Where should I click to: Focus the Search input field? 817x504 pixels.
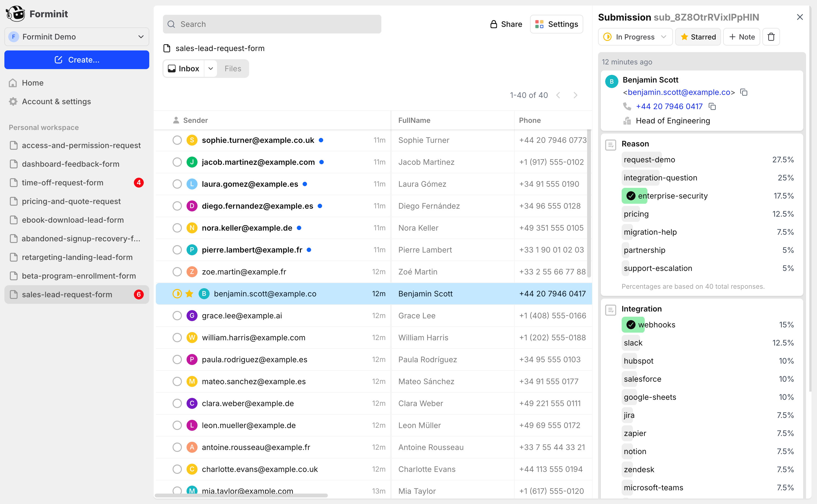pyautogui.click(x=272, y=24)
